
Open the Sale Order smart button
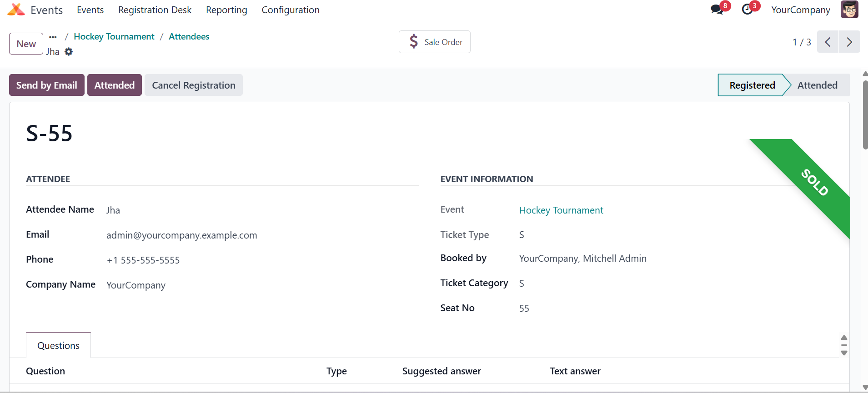[435, 42]
